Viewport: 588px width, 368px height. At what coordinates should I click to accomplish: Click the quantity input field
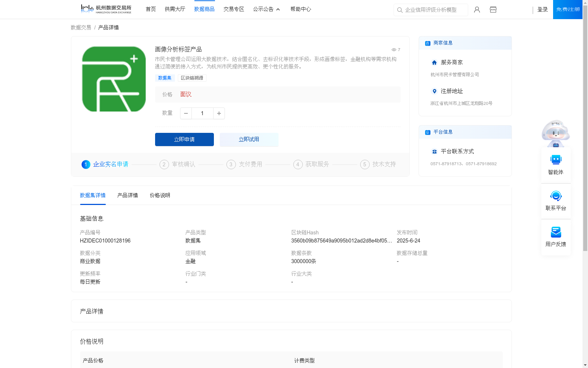(202, 113)
